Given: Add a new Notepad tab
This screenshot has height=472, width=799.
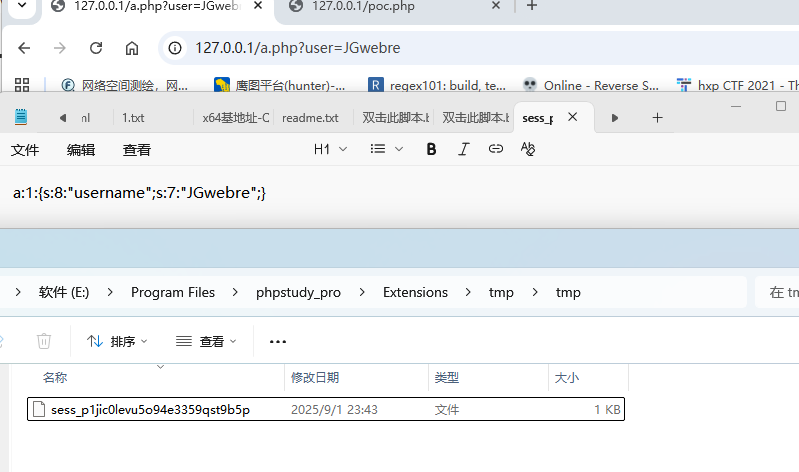Looking at the screenshot, I should coord(657,118).
